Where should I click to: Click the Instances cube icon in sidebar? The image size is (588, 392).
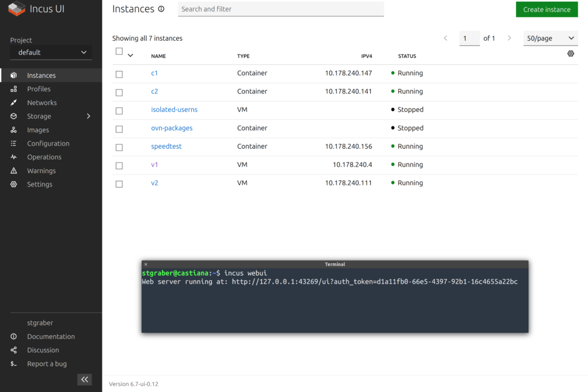[x=14, y=75]
